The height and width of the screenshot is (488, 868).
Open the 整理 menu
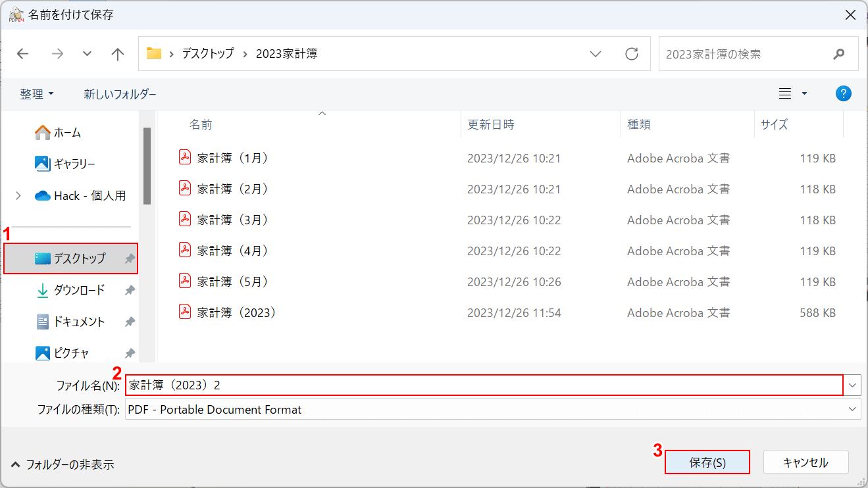[37, 94]
